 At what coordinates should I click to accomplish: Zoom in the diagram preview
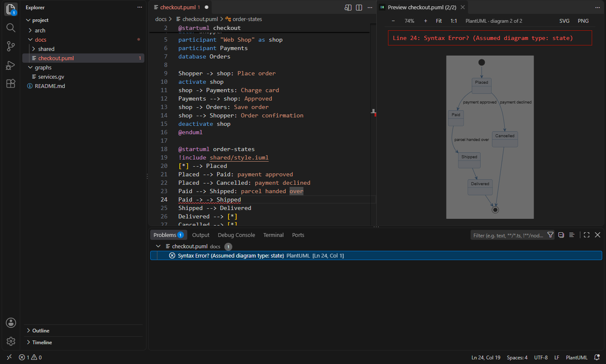(x=425, y=21)
